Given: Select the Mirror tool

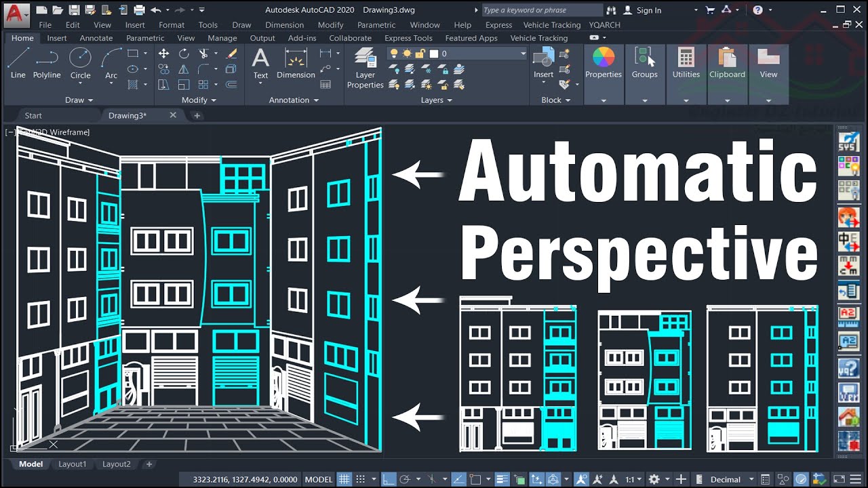Looking at the screenshot, I should tap(184, 69).
